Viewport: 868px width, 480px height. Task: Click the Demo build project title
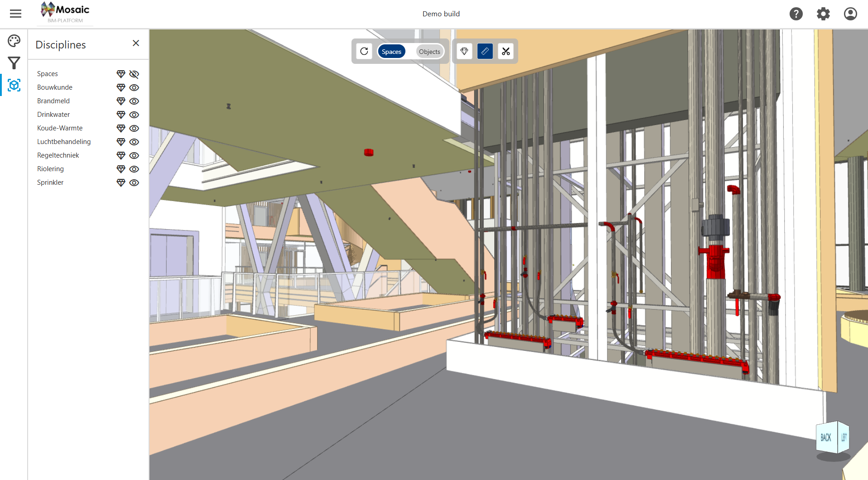pyautogui.click(x=441, y=14)
